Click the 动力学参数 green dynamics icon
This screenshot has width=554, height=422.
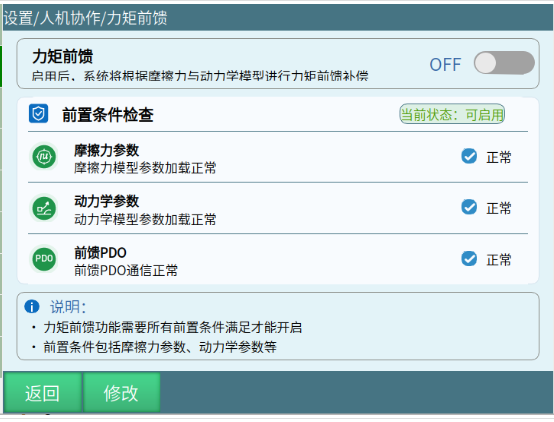tap(44, 208)
